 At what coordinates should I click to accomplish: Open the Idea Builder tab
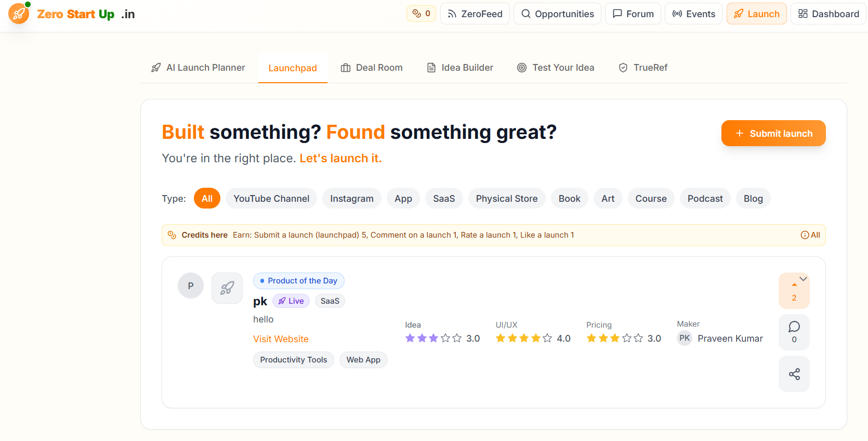(x=460, y=68)
